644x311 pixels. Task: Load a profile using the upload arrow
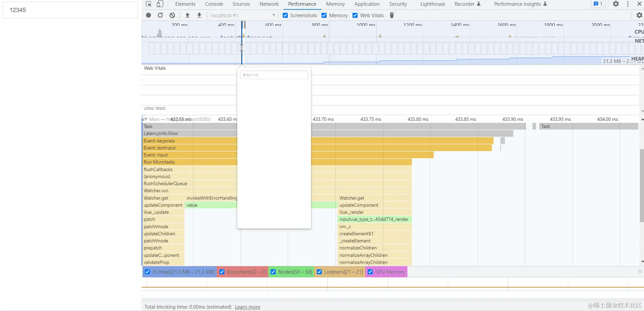pos(188,15)
